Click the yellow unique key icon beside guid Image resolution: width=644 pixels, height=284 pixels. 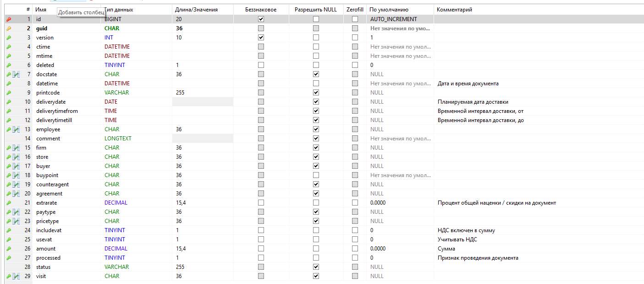[x=8, y=28]
